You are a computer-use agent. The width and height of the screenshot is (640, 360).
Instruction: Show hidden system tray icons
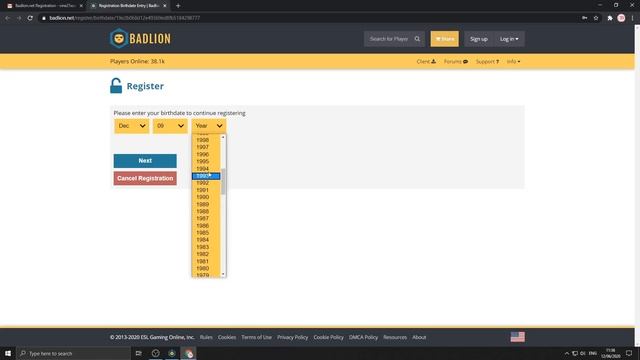tap(567, 353)
